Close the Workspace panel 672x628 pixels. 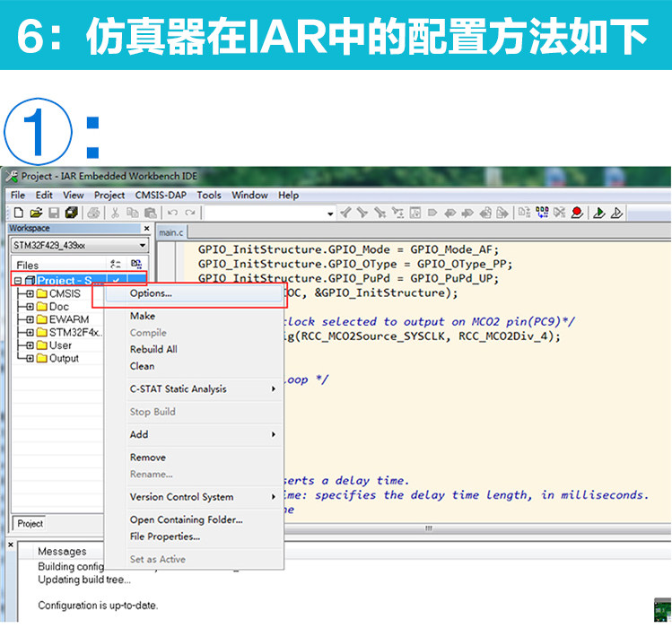point(146,229)
